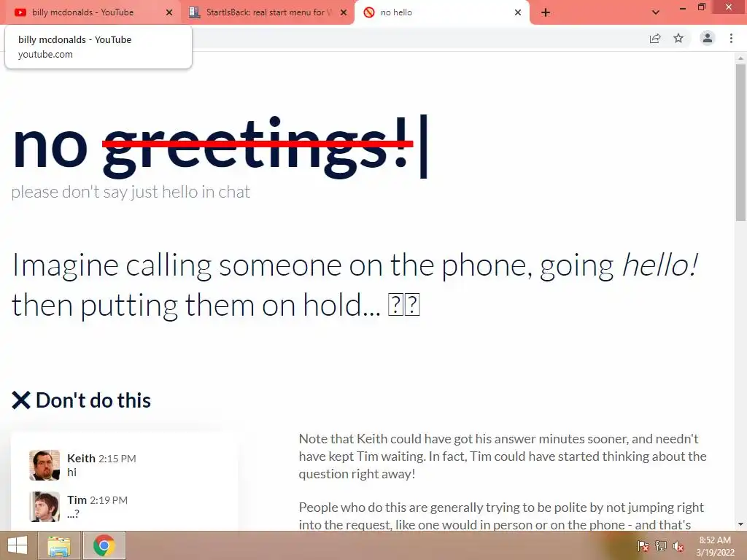Open the taskbar clock showing 8:52 AM
The height and width of the screenshot is (560, 747).
coord(715,546)
